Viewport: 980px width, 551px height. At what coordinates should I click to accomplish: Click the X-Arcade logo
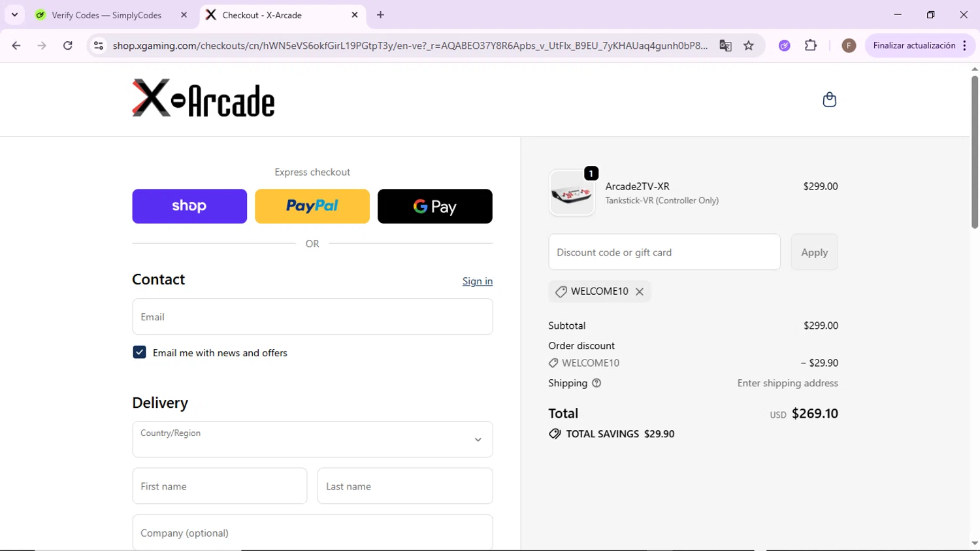[203, 98]
